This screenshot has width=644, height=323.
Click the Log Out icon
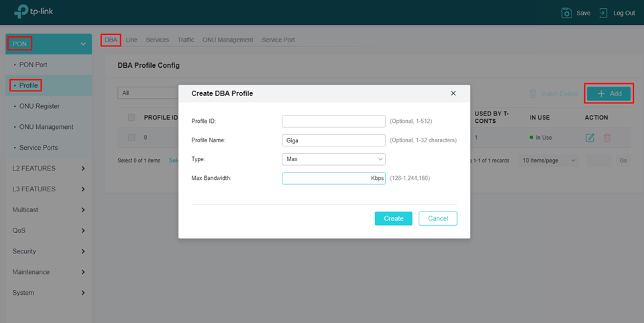[604, 13]
